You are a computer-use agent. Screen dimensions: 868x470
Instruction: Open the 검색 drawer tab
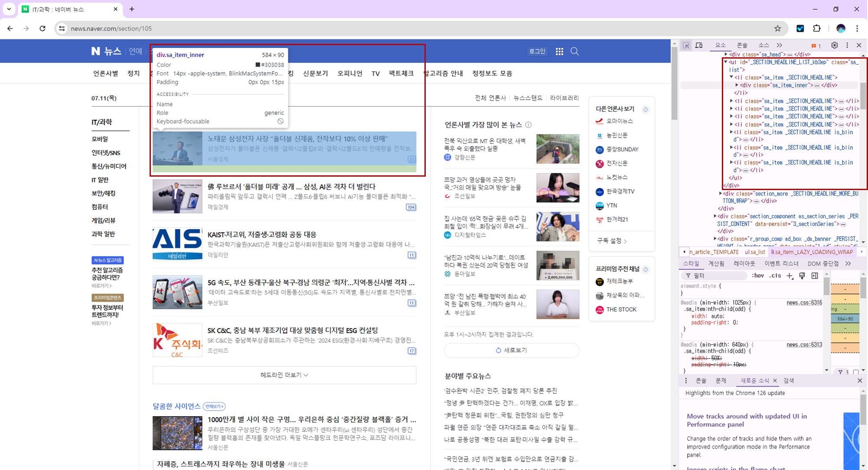[x=789, y=381]
